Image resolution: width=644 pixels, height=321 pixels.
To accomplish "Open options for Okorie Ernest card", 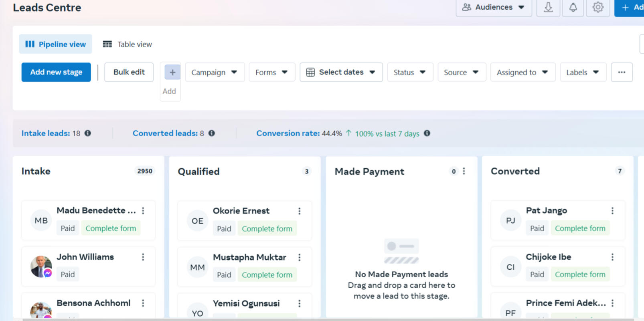I will [x=300, y=211].
